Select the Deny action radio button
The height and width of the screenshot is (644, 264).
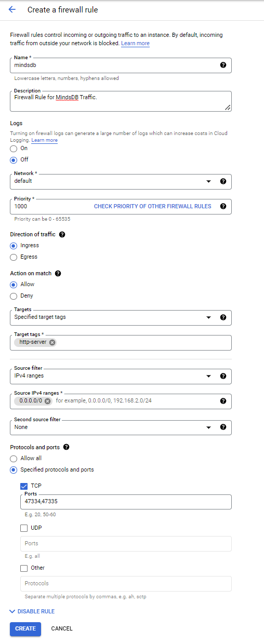click(14, 296)
